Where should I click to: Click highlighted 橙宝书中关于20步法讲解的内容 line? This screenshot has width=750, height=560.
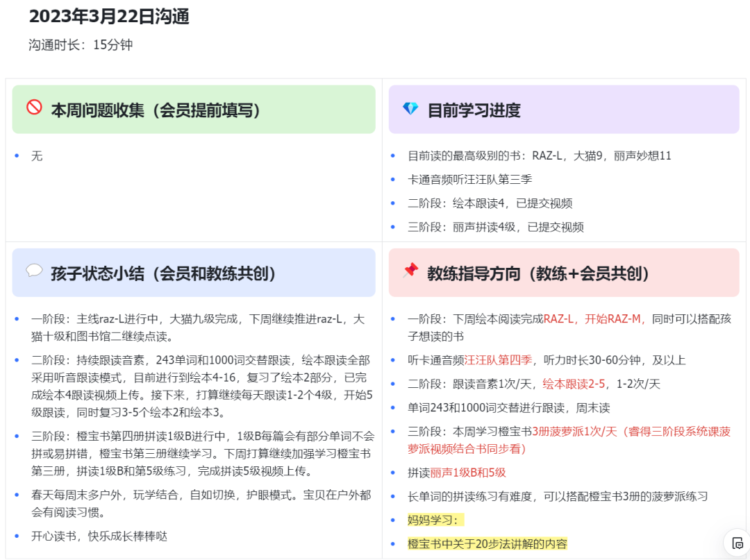click(487, 543)
